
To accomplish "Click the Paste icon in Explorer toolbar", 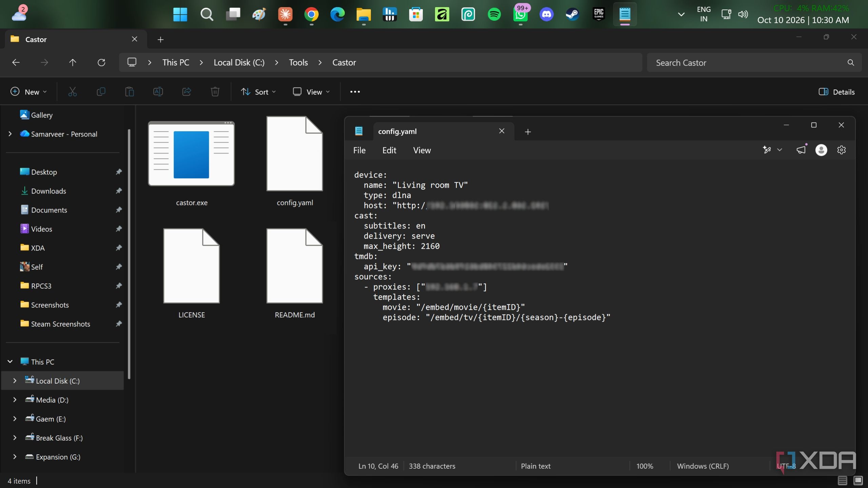I will [x=130, y=92].
